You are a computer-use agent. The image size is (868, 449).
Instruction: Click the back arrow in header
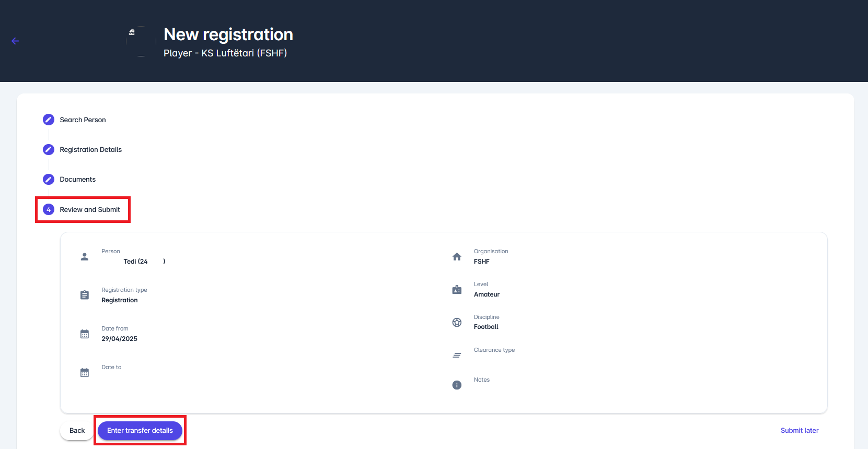point(15,41)
